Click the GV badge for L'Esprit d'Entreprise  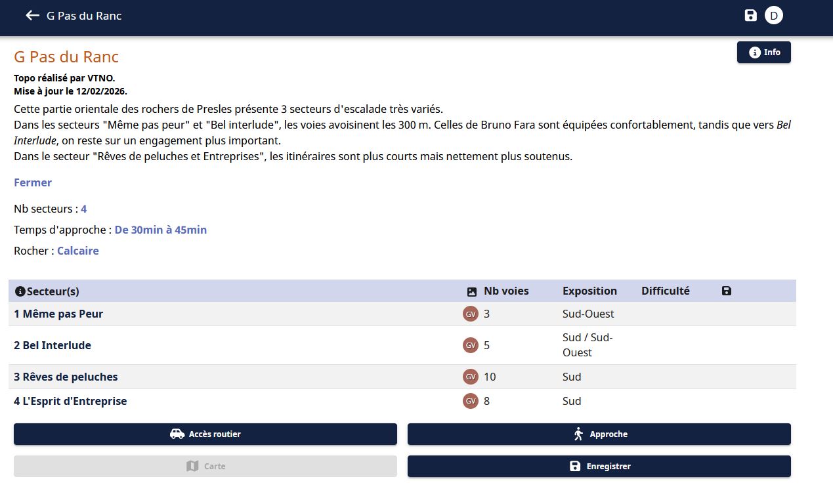click(471, 401)
